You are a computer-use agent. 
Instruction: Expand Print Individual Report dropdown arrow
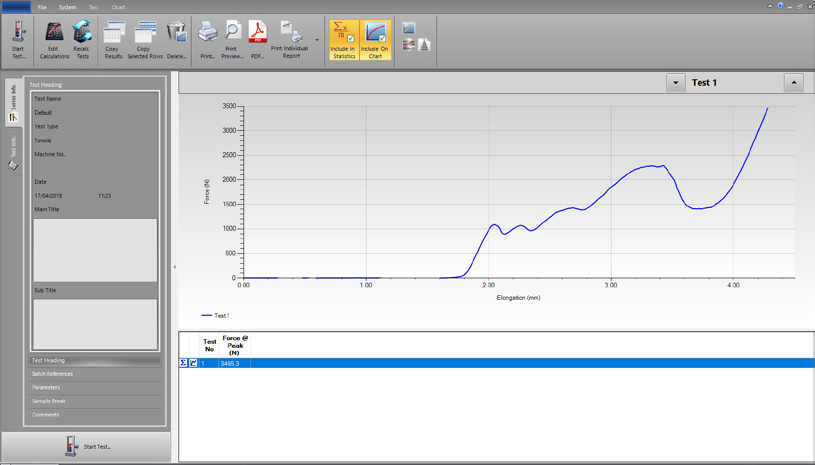pyautogui.click(x=317, y=41)
